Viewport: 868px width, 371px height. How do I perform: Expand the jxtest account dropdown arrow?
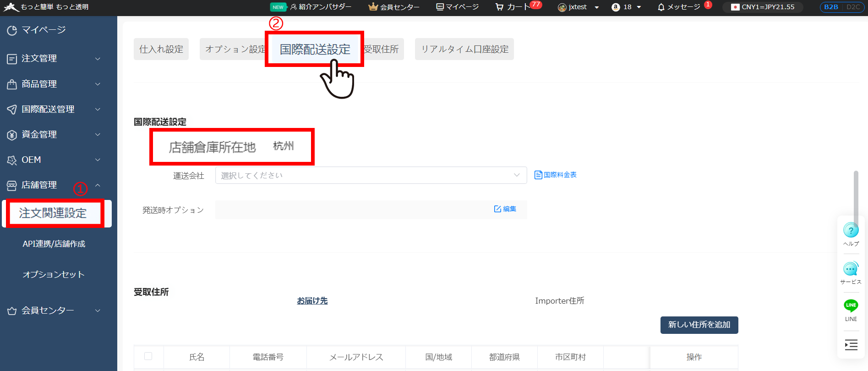coord(596,7)
